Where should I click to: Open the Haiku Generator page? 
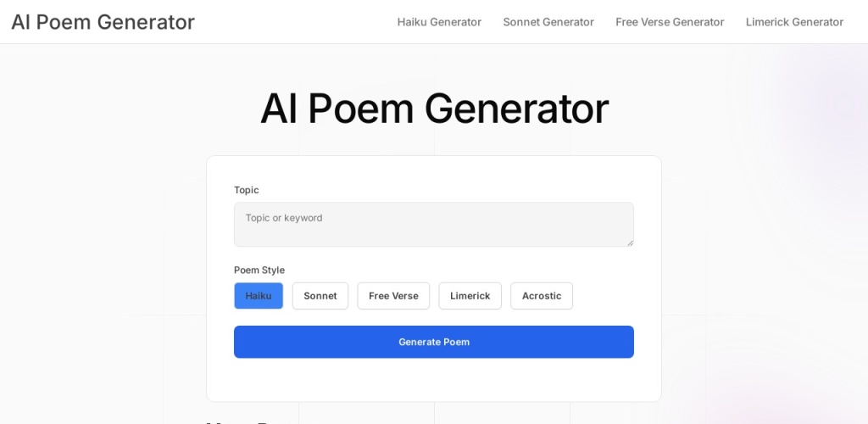click(439, 22)
